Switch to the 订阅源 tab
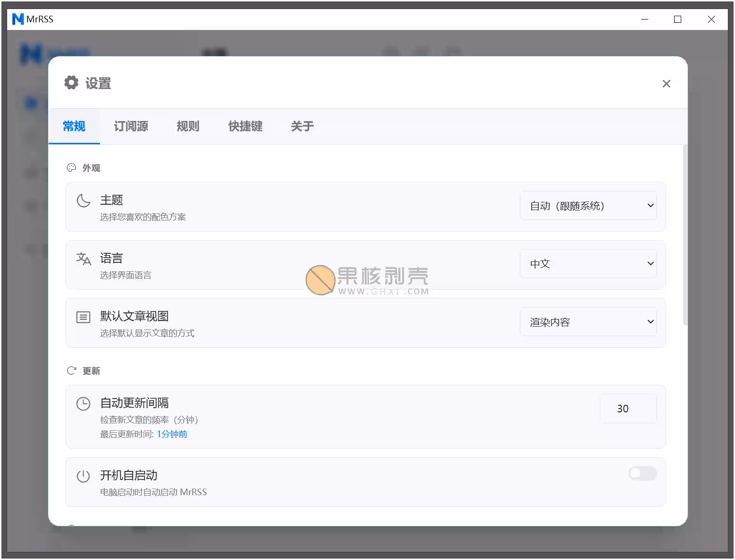The height and width of the screenshot is (560, 735). (131, 126)
